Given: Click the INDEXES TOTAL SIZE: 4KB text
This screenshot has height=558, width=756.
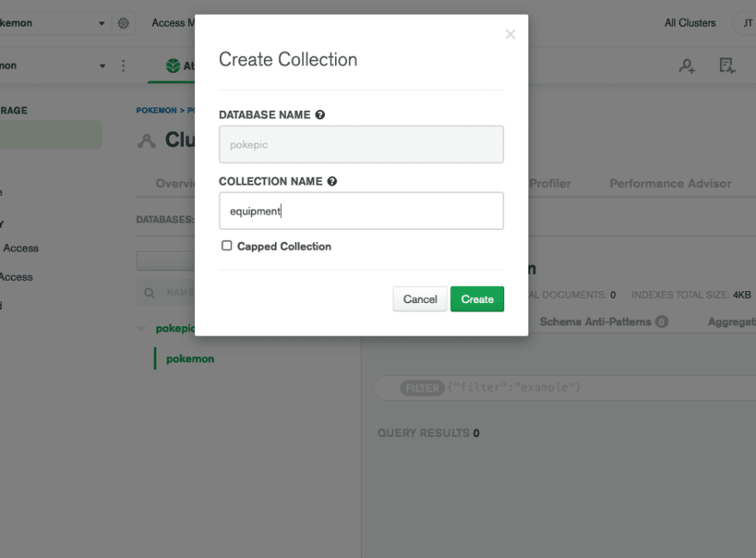Looking at the screenshot, I should pos(691,294).
